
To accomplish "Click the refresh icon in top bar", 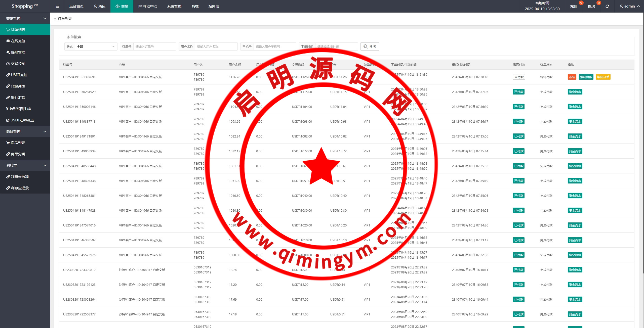I will [607, 6].
